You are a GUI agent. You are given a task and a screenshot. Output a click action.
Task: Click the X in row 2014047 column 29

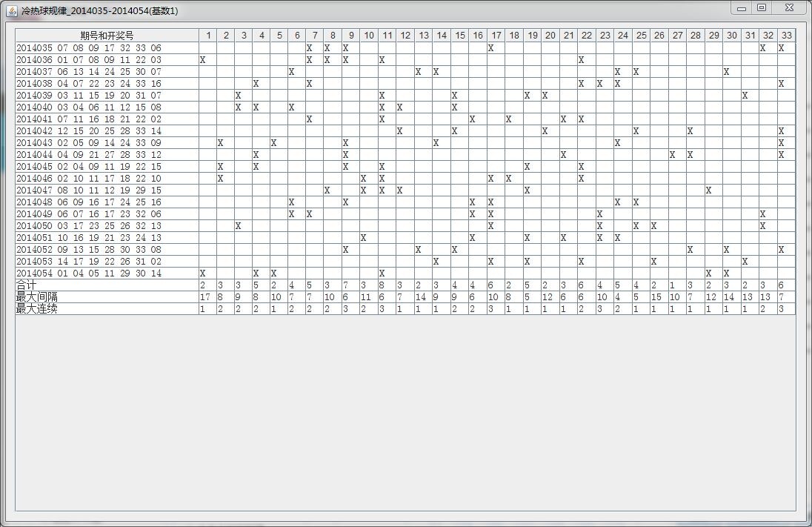[708, 190]
